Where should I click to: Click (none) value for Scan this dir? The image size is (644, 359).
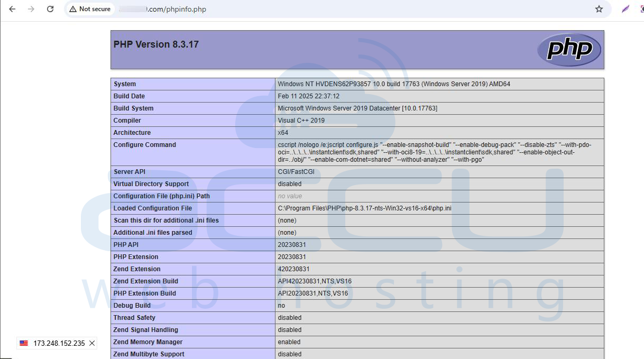(x=287, y=220)
